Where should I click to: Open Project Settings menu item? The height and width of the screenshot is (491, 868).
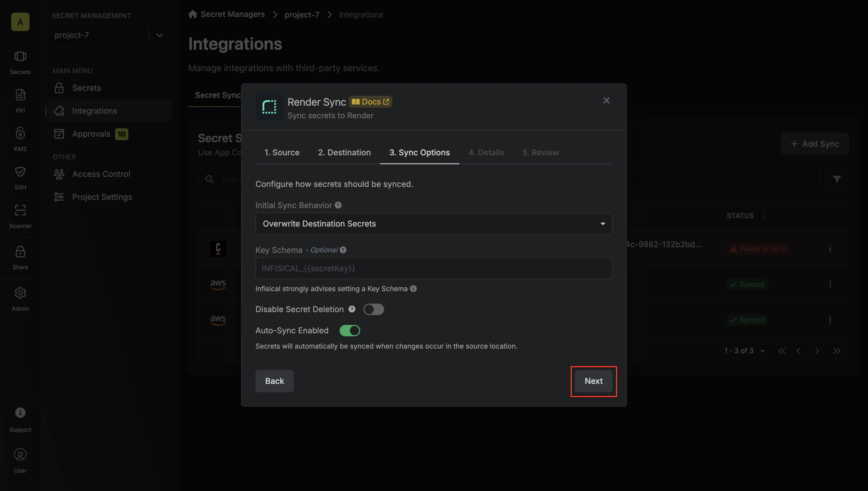[110, 197]
